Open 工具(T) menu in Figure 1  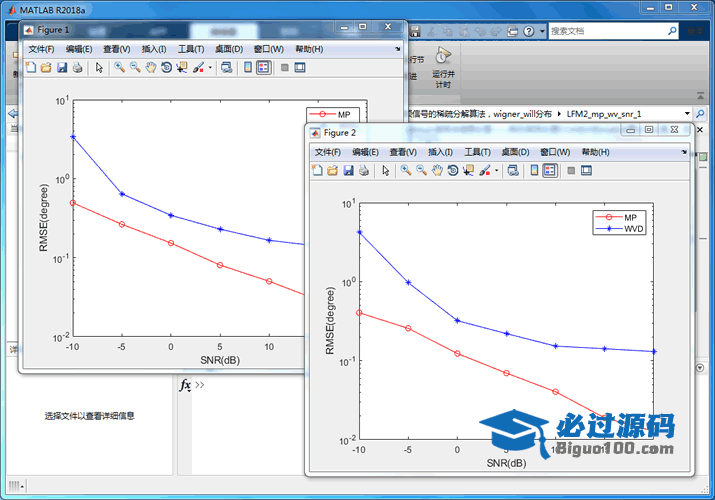[x=191, y=49]
